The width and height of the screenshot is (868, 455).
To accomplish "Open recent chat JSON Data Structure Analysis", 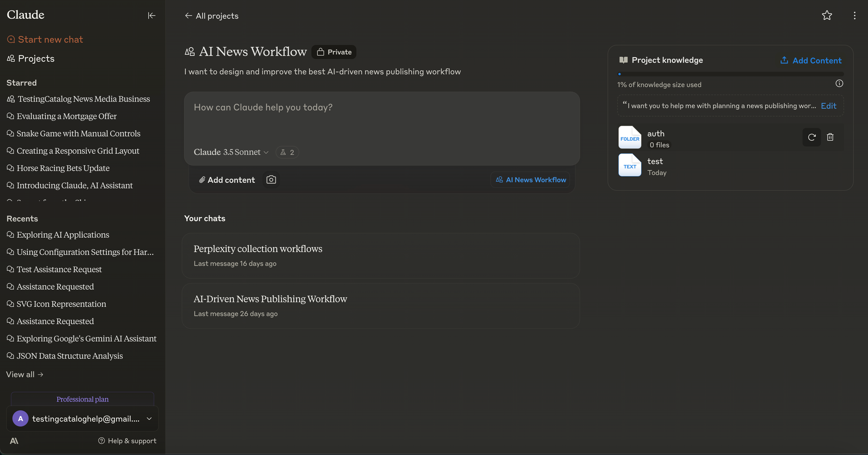I will tap(65, 356).
